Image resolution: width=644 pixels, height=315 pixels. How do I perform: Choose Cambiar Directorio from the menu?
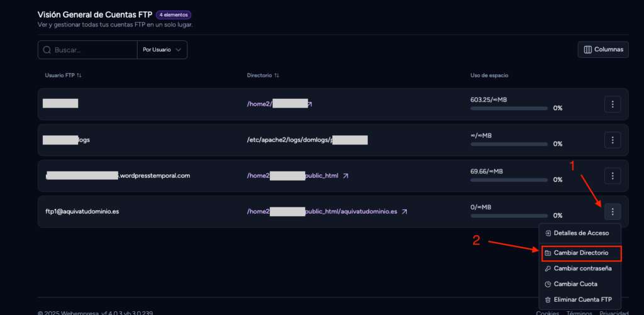[580, 253]
